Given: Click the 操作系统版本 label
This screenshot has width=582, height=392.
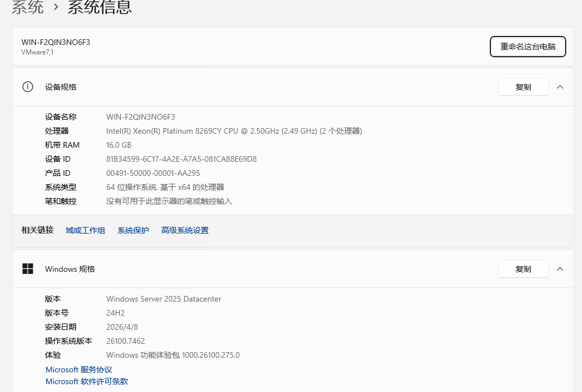Looking at the screenshot, I should [x=69, y=341].
